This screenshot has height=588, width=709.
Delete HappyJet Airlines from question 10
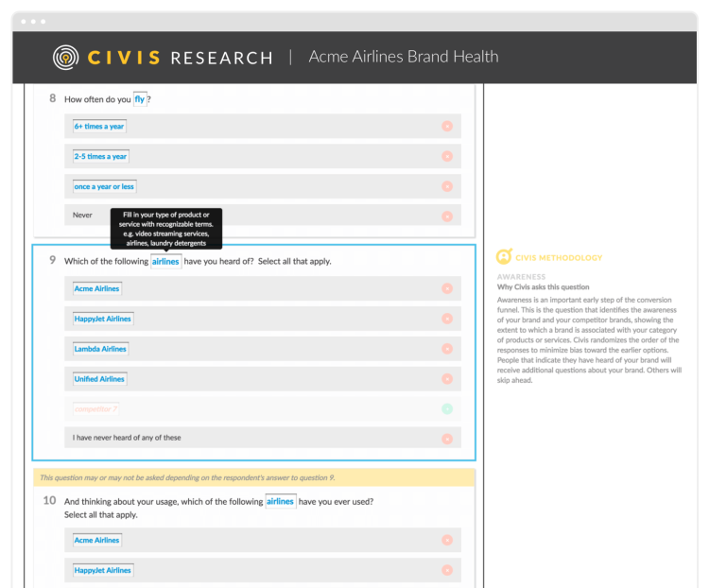pyautogui.click(x=447, y=570)
